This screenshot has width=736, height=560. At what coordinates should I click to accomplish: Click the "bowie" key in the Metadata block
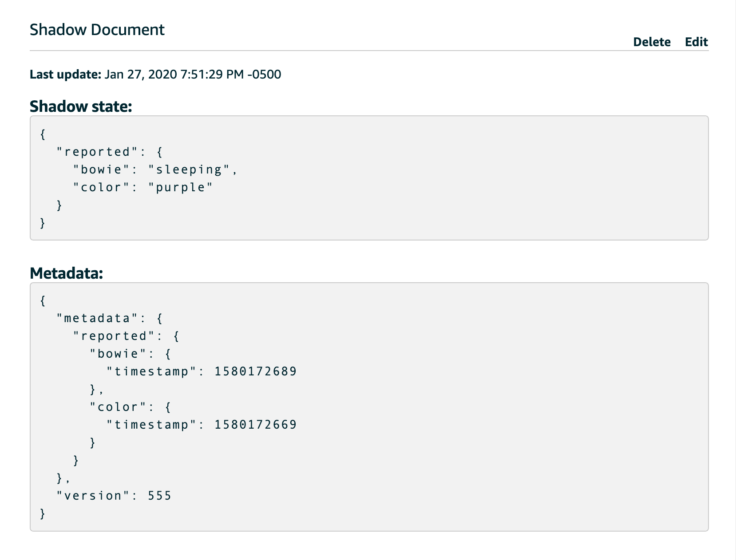tap(118, 354)
